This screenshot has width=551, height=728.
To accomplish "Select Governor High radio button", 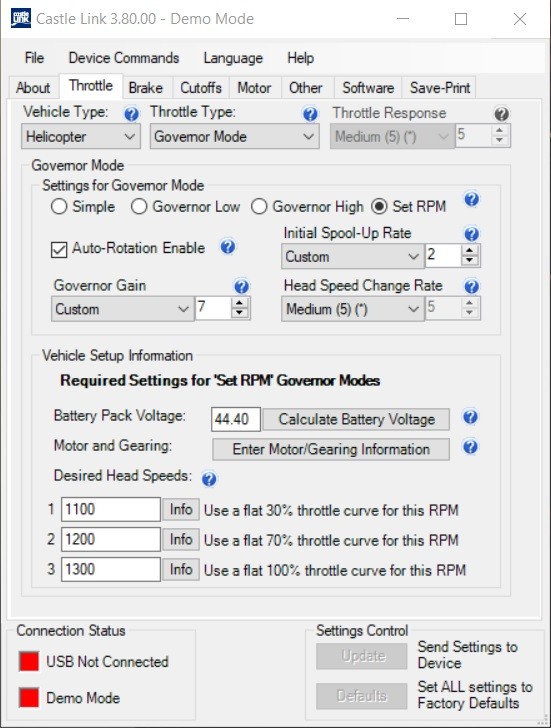I will tap(259, 207).
